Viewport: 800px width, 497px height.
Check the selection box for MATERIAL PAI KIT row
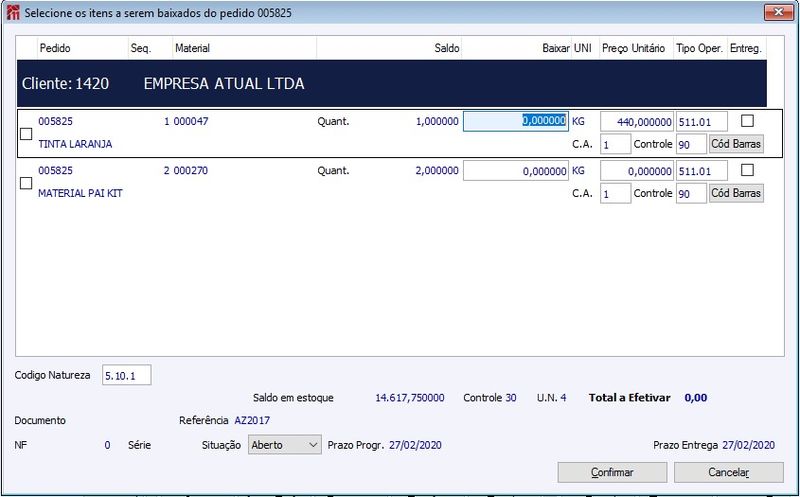point(26,183)
